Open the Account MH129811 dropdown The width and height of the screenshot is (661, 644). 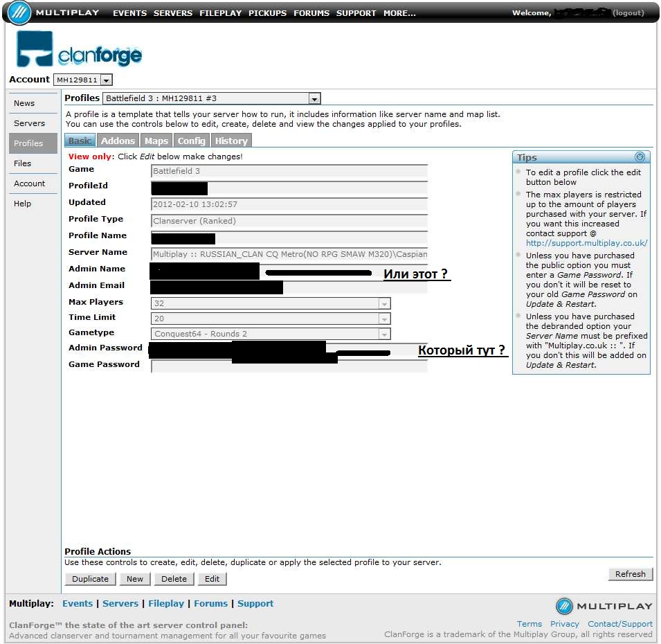click(82, 80)
